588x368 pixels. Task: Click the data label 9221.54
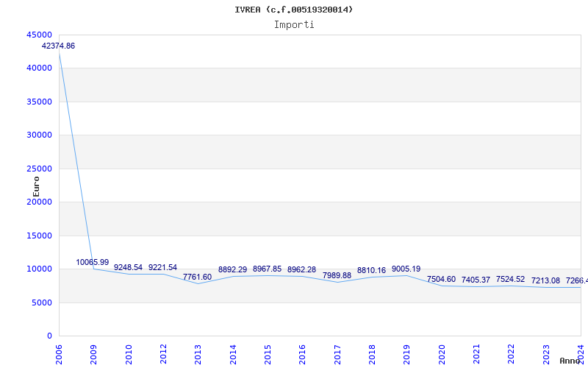click(162, 267)
